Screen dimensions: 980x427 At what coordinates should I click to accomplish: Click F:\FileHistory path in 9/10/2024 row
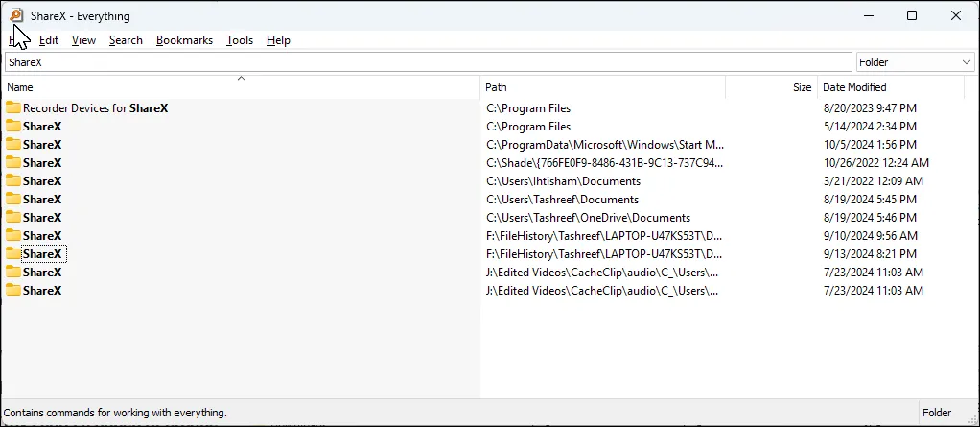(604, 236)
